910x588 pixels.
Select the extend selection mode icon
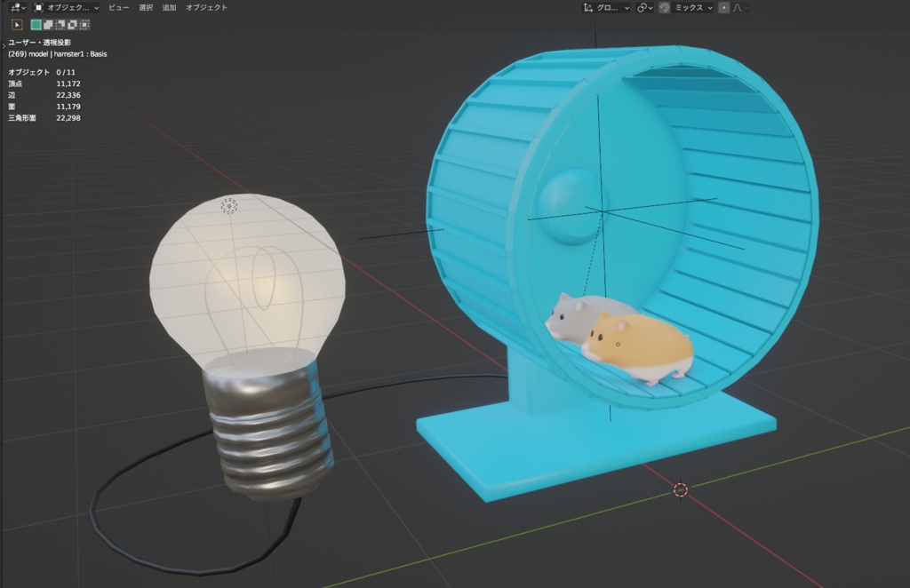pos(46,24)
